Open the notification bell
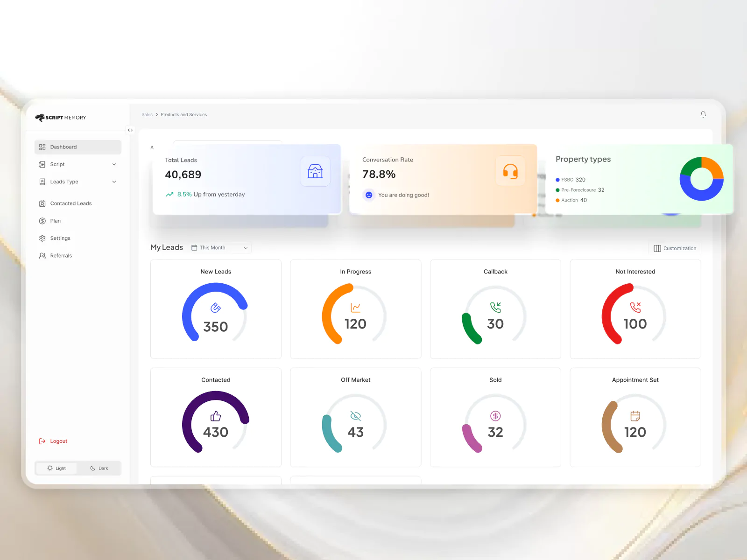 click(x=703, y=114)
